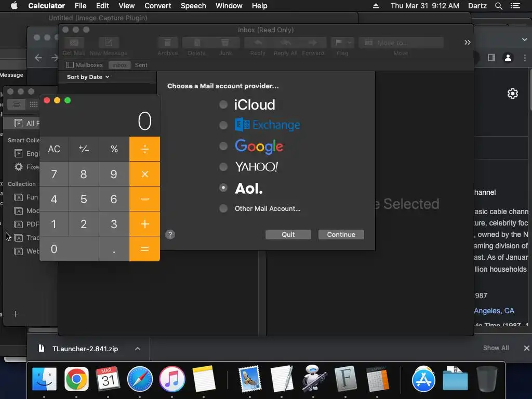This screenshot has width=532, height=399.
Task: Open TextEdit from the Dock
Action: (x=282, y=379)
